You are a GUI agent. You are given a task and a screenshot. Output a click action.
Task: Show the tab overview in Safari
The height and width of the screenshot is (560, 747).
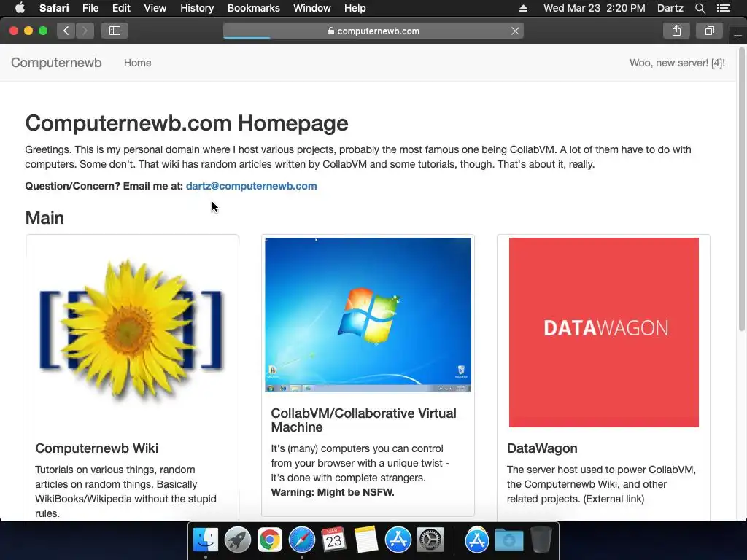coord(709,31)
